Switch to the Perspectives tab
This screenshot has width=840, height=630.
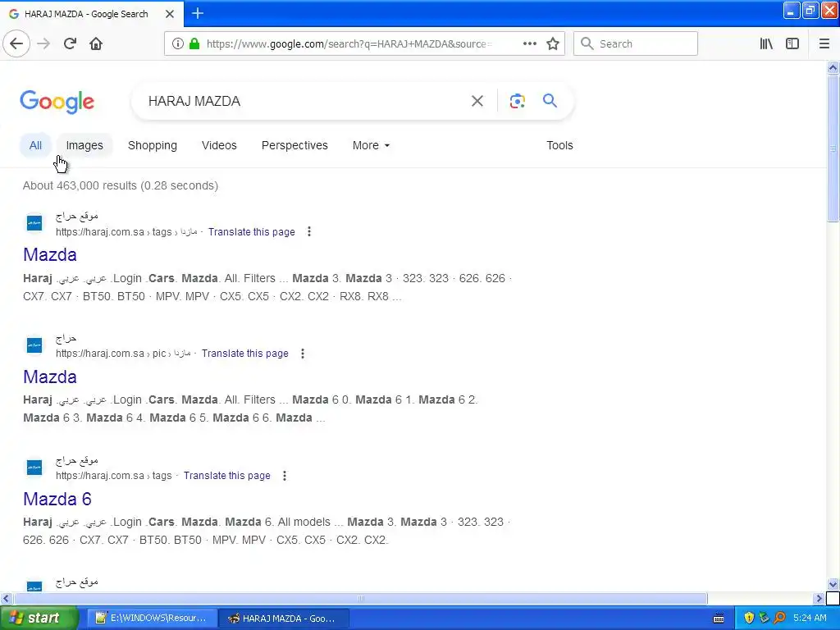pos(294,145)
